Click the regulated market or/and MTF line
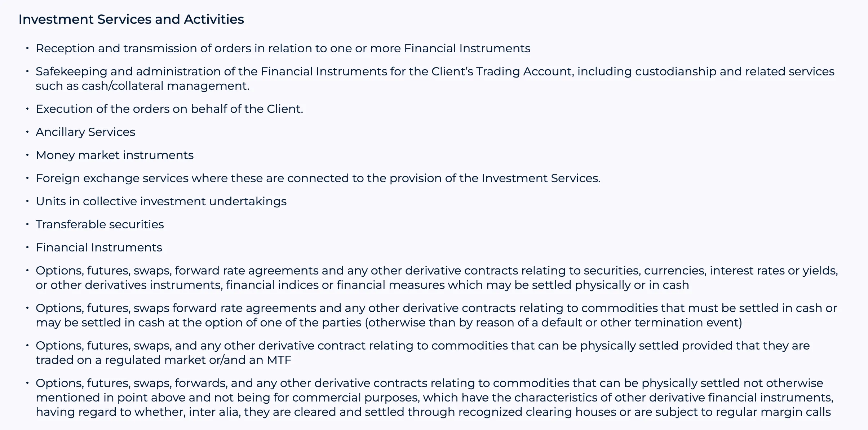This screenshot has height=430, width=868. point(164,360)
